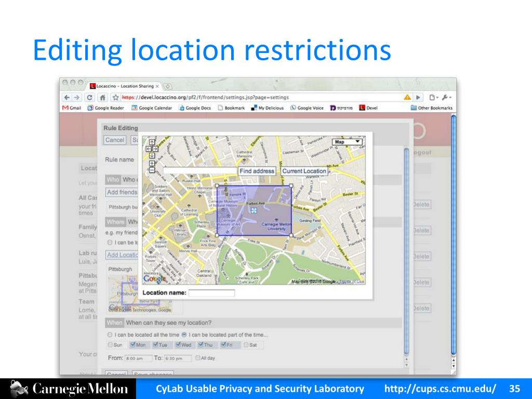Image resolution: width=532 pixels, height=399 pixels.
Task: Open the Google Voice bookmark
Action: (307, 108)
